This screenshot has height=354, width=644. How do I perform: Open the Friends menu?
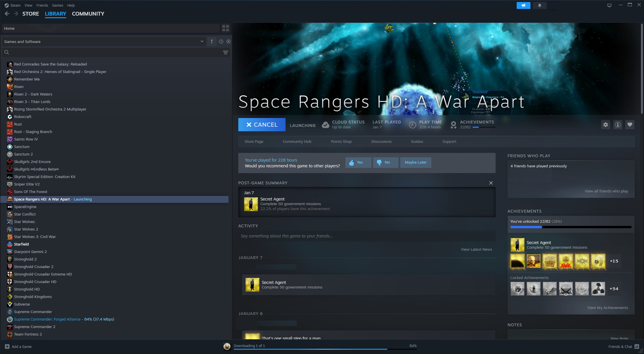coord(42,5)
